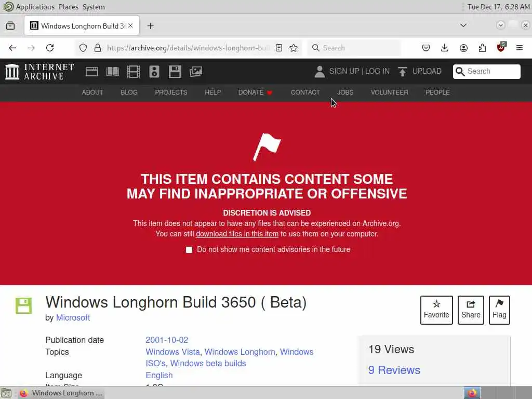Click the UPLOAD link
Image resolution: width=532 pixels, height=399 pixels.
(427, 71)
